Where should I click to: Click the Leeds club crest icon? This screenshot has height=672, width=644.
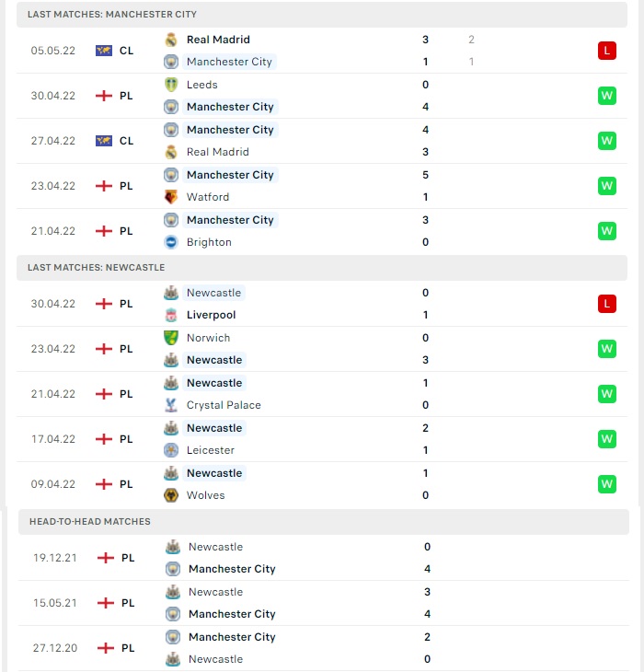(171, 85)
